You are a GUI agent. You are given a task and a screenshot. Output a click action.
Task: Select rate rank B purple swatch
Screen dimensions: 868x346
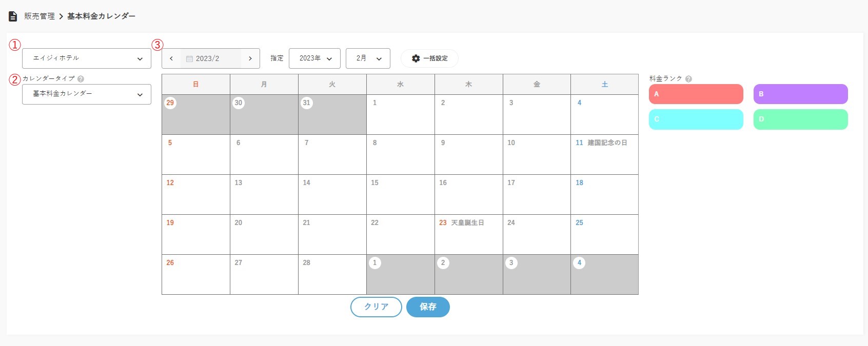tap(800, 94)
